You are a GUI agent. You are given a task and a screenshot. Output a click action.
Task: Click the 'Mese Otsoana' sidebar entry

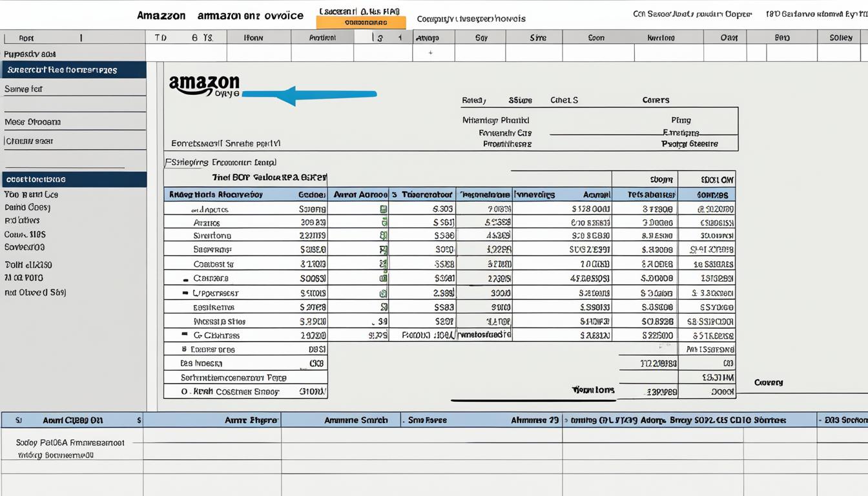point(33,121)
